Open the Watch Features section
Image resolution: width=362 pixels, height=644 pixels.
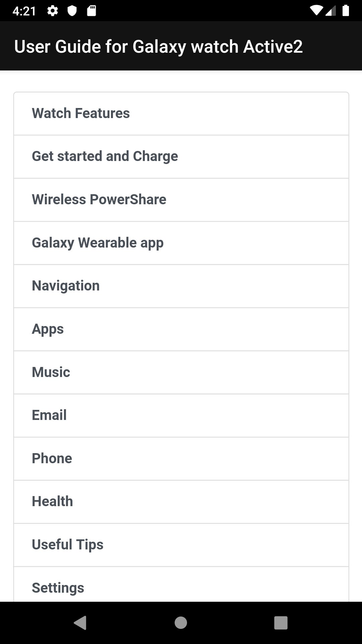tap(181, 114)
